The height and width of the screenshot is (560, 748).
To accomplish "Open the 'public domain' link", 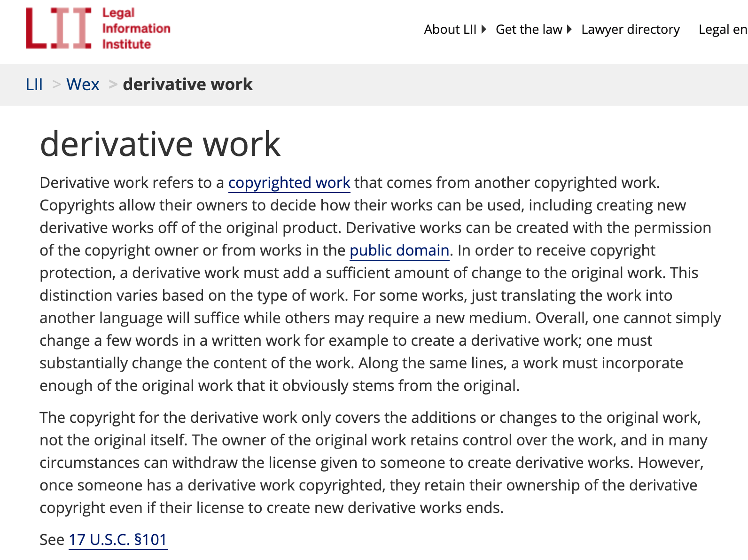I will [x=400, y=250].
